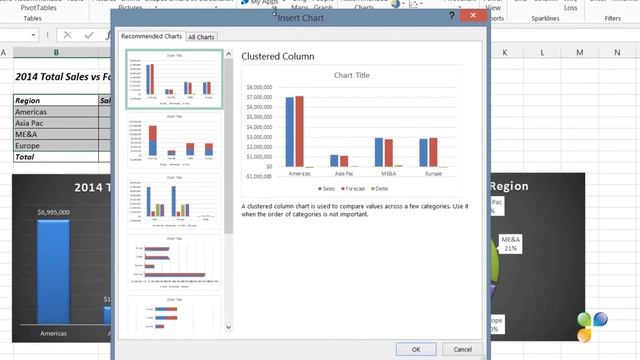Select the Americas cell in the table
The width and height of the screenshot is (640, 360).
tap(56, 112)
